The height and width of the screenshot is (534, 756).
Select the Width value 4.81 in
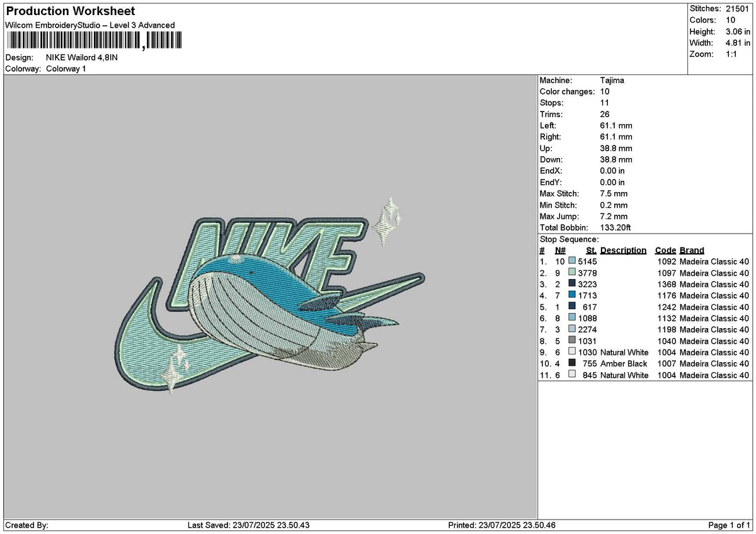(737, 43)
